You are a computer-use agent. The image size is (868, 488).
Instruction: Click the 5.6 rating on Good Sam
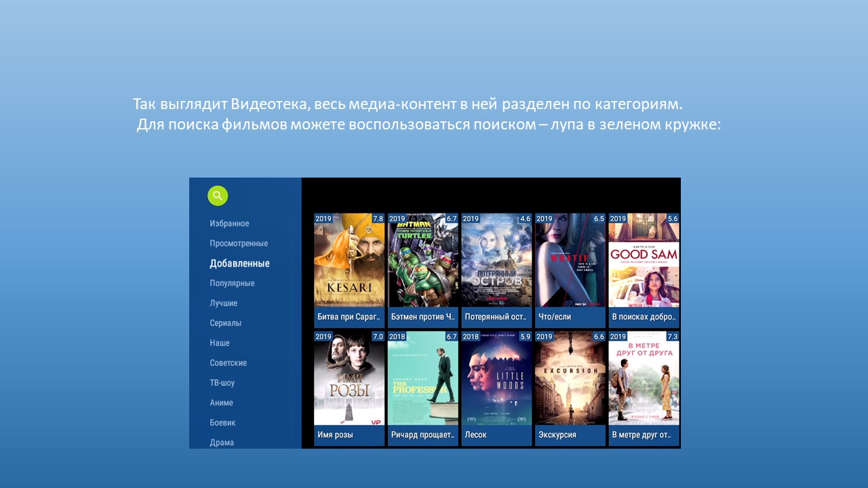[673, 219]
